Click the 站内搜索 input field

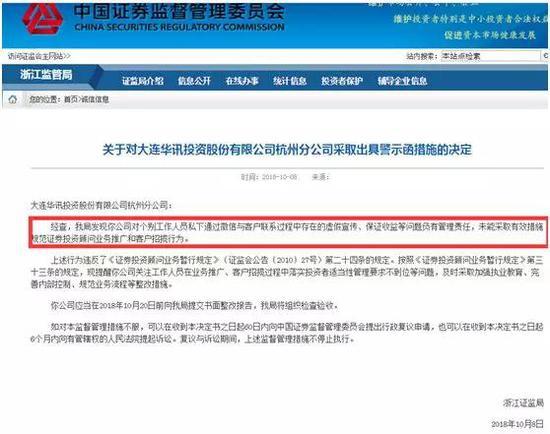point(490,56)
